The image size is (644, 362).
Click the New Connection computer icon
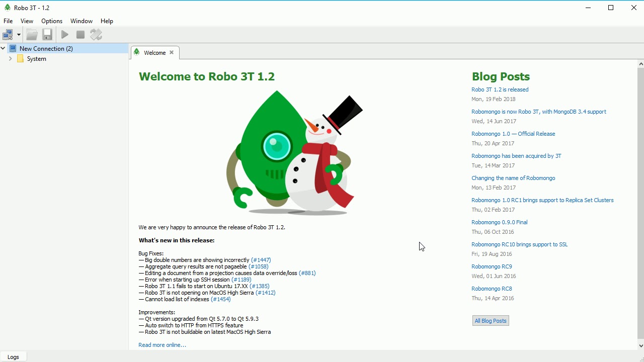point(13,49)
